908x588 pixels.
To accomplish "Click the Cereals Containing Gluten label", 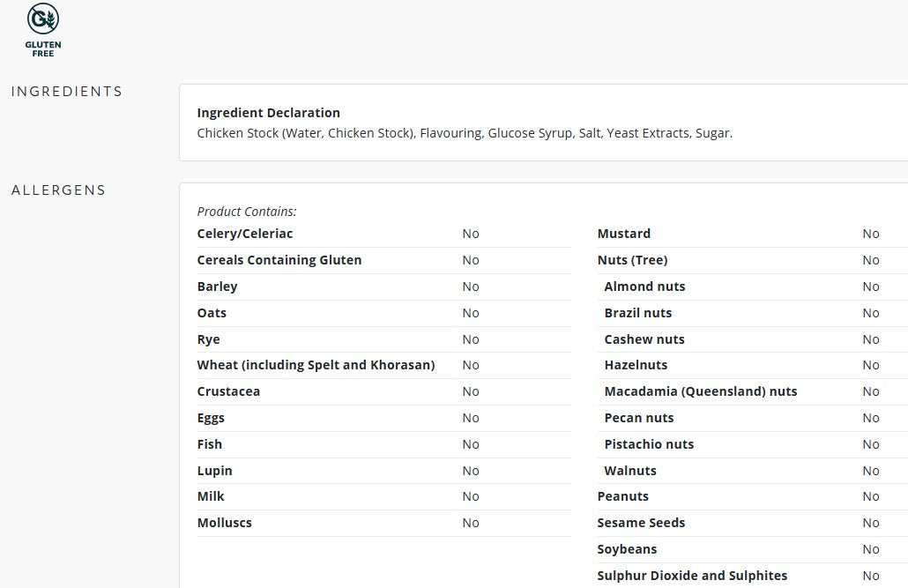I will click(x=279, y=260).
